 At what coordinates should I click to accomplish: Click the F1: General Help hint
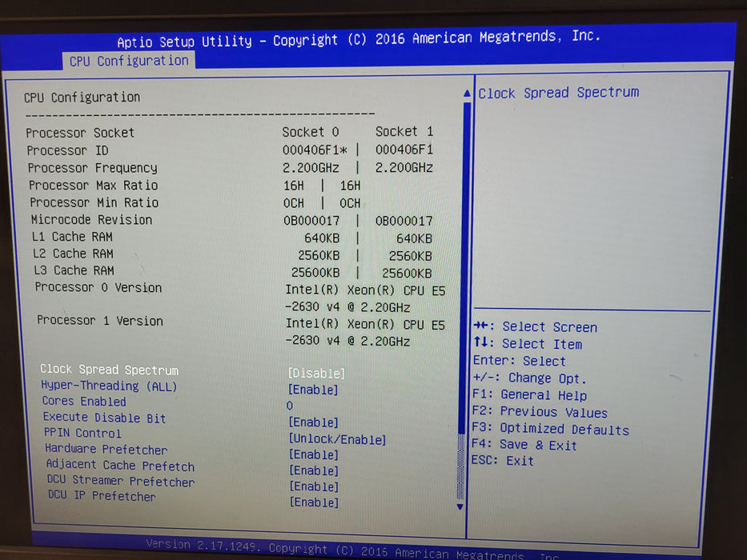coord(530,395)
